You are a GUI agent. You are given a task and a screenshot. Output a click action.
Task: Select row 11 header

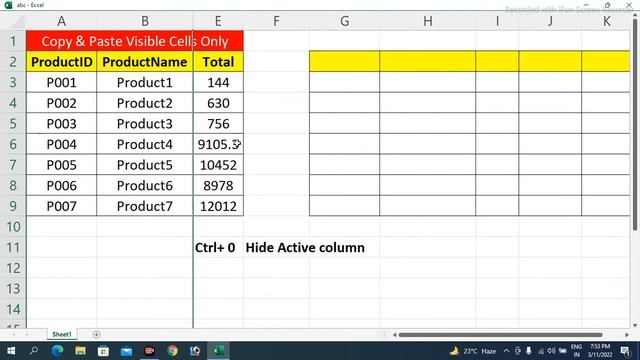click(13, 247)
